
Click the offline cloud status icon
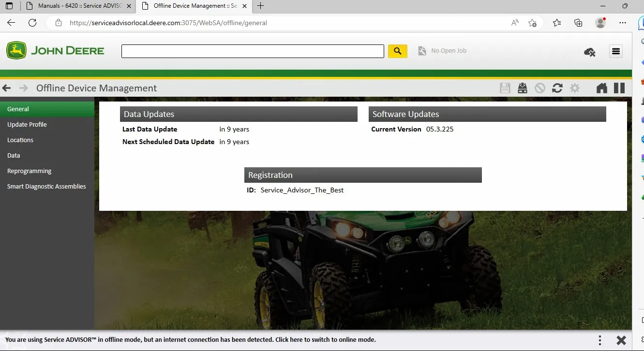(589, 52)
